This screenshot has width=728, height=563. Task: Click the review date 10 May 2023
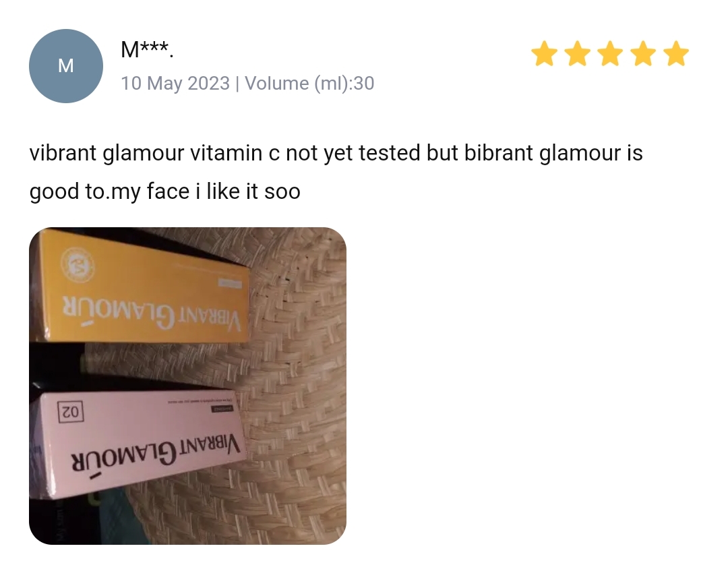[175, 84]
